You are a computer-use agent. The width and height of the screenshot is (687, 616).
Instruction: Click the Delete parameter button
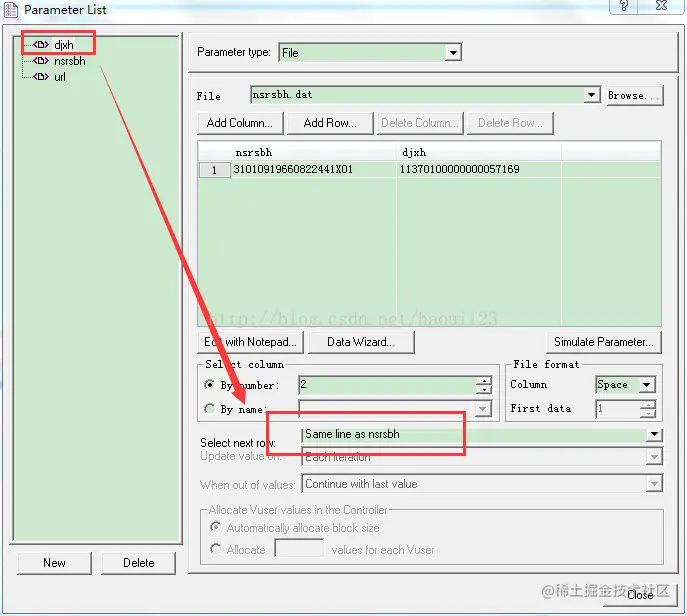pos(138,563)
